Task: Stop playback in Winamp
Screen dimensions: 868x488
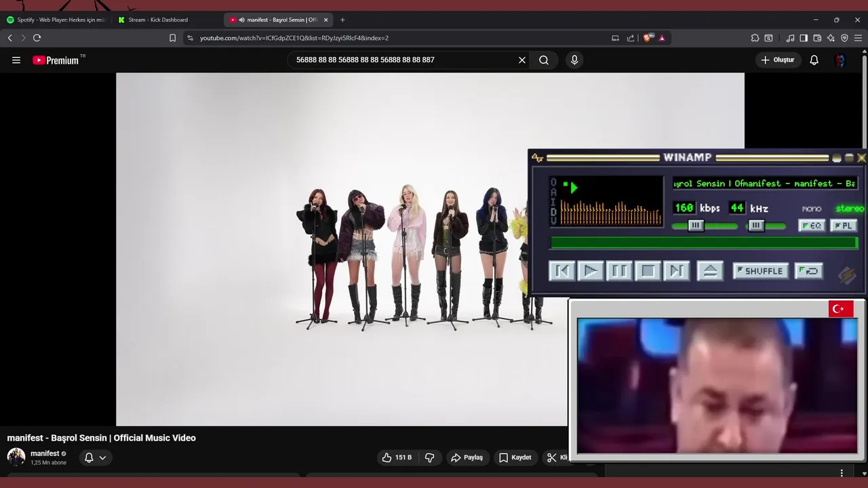Action: [x=648, y=271]
